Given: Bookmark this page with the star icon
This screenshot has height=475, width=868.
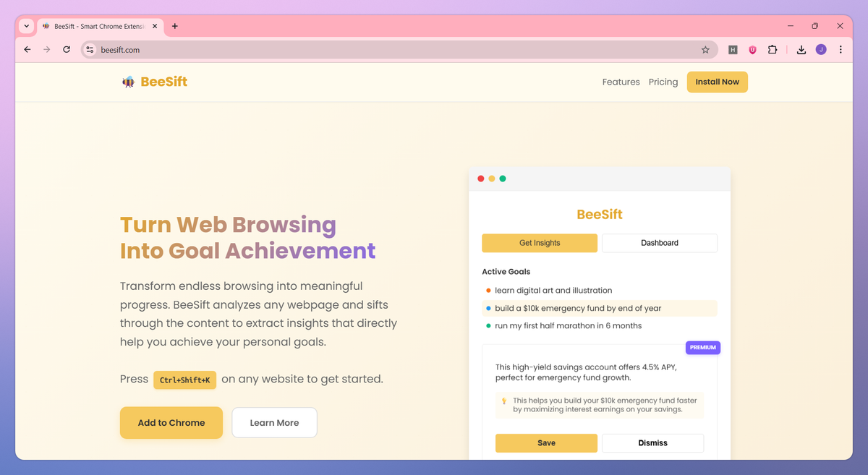Looking at the screenshot, I should pos(705,50).
